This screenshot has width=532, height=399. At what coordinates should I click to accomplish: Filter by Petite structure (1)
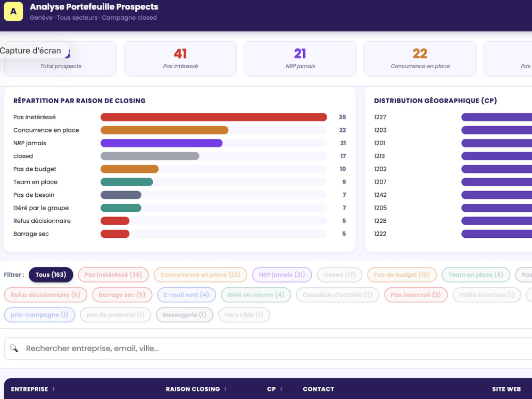[x=487, y=295]
